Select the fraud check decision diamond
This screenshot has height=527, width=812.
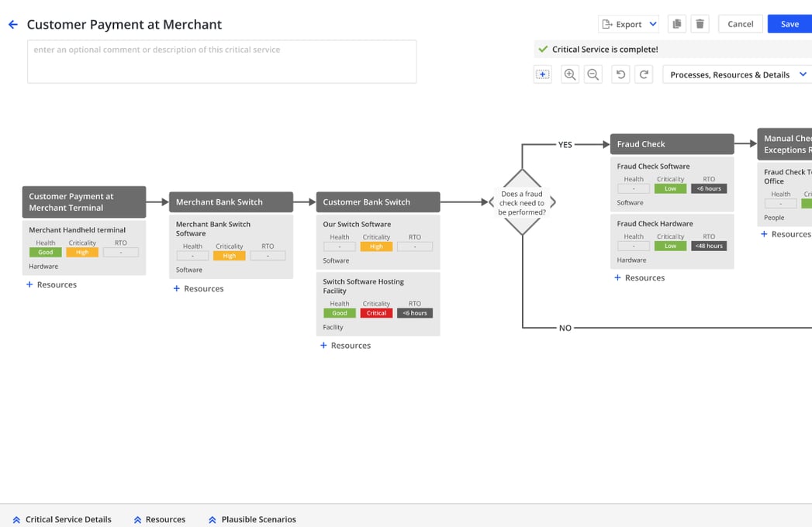click(x=522, y=202)
